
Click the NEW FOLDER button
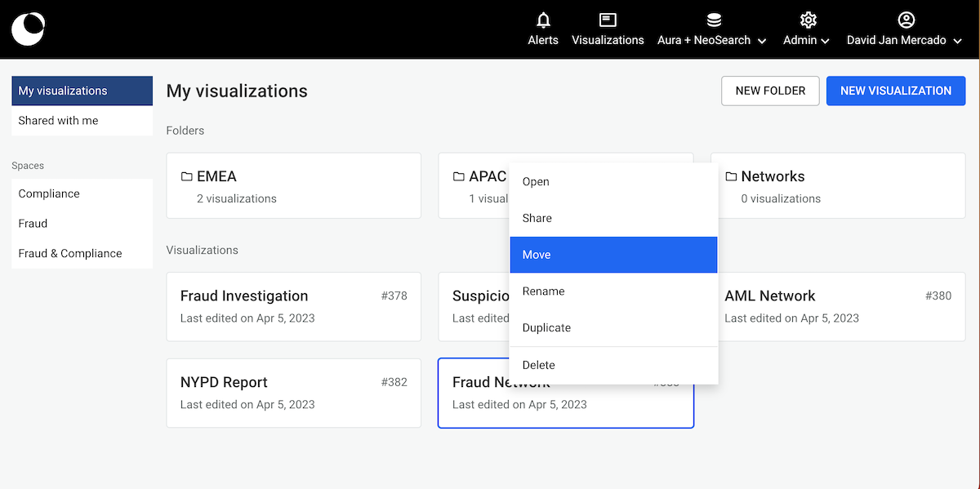click(770, 91)
